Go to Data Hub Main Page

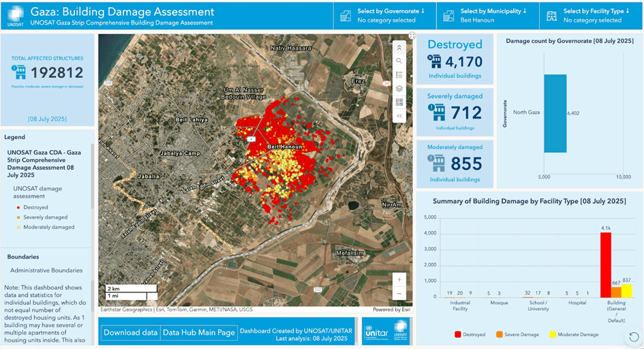pos(198,333)
